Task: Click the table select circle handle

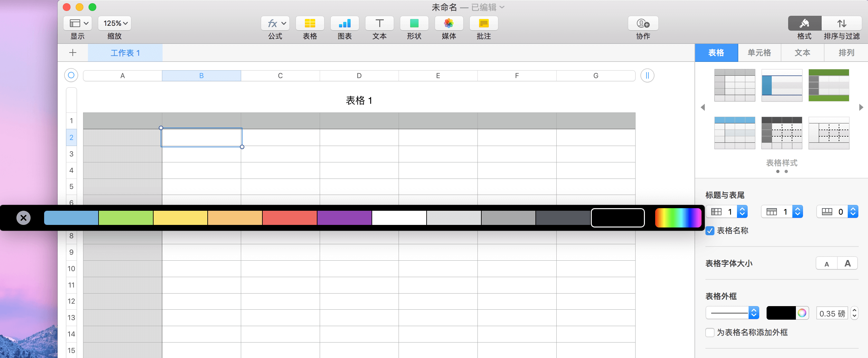Action: (x=71, y=75)
